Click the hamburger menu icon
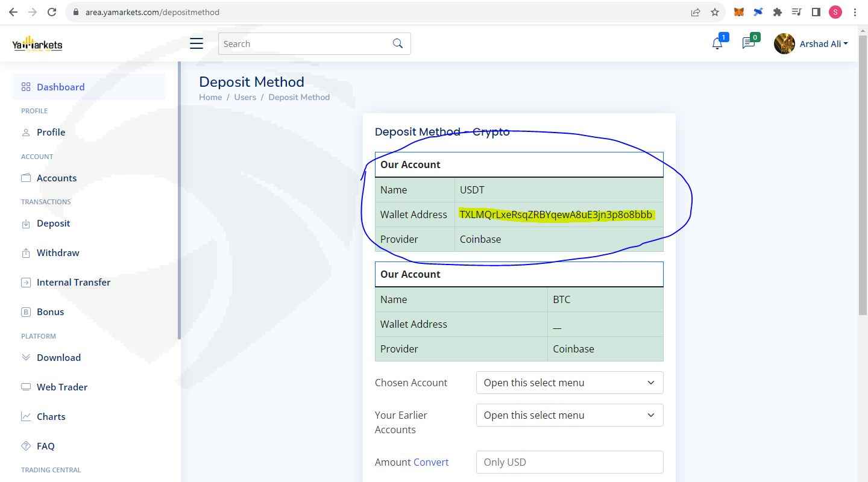Image resolution: width=868 pixels, height=482 pixels. [197, 43]
